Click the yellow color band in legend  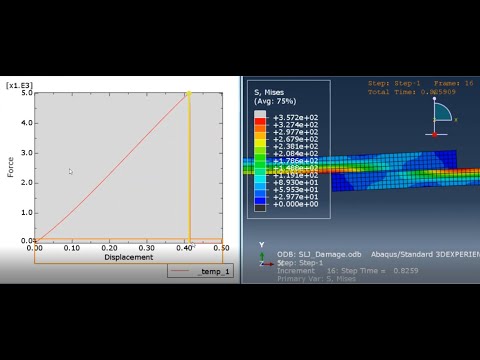coord(260,143)
